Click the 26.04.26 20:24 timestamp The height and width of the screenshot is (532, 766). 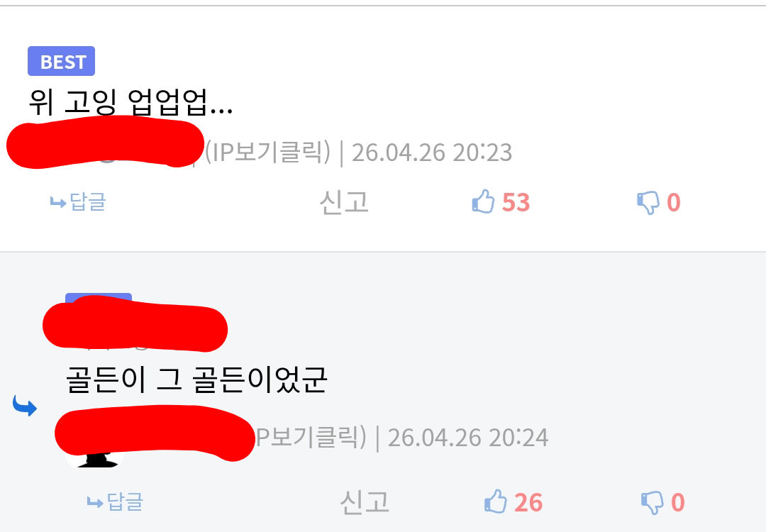(468, 437)
